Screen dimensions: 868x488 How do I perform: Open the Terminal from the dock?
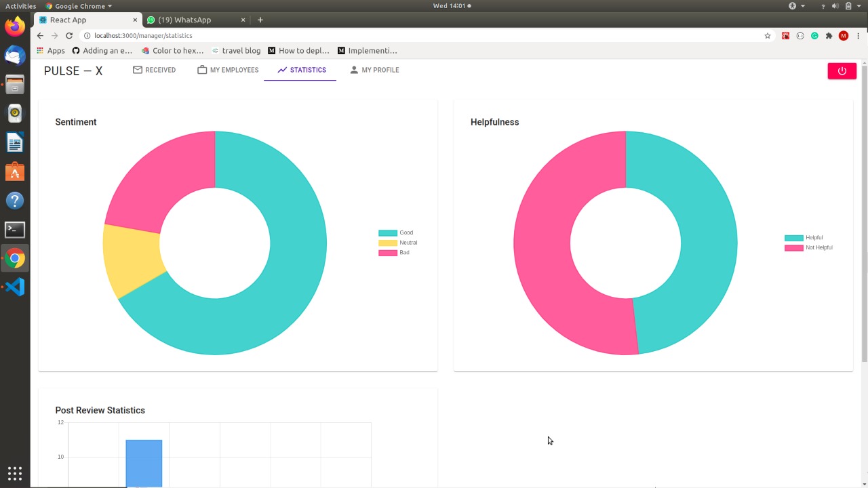coord(15,230)
